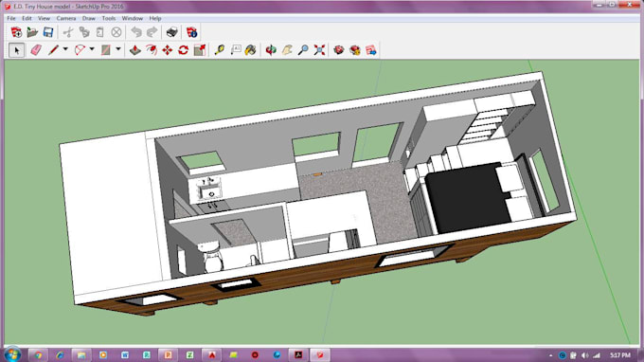This screenshot has height=362, width=644.
Task: Save the model with the floppy disk icon
Action: [48, 32]
